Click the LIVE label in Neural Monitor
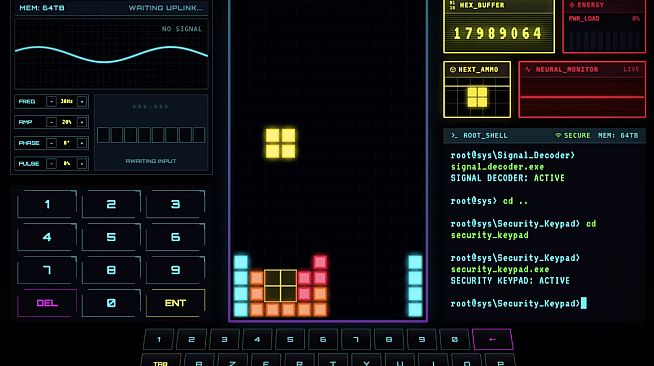This screenshot has width=654, height=366. pos(631,69)
